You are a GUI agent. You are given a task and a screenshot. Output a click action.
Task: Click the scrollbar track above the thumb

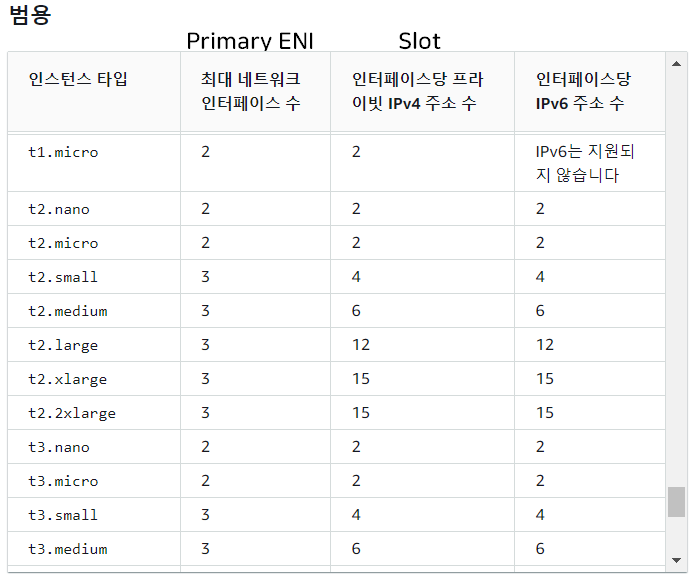point(676,278)
